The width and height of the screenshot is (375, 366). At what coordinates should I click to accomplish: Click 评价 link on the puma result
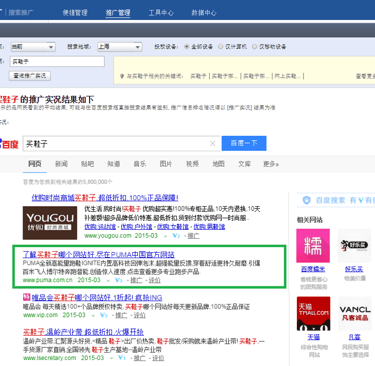click(154, 280)
